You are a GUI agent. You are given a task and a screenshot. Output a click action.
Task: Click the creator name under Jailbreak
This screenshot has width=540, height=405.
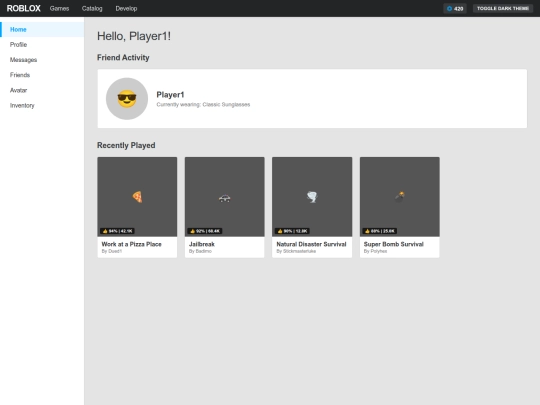tap(200, 251)
